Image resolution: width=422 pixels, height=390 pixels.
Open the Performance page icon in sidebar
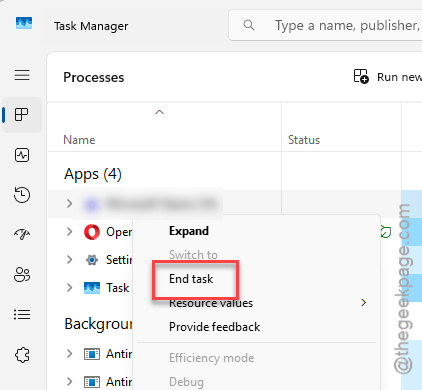coord(22,155)
